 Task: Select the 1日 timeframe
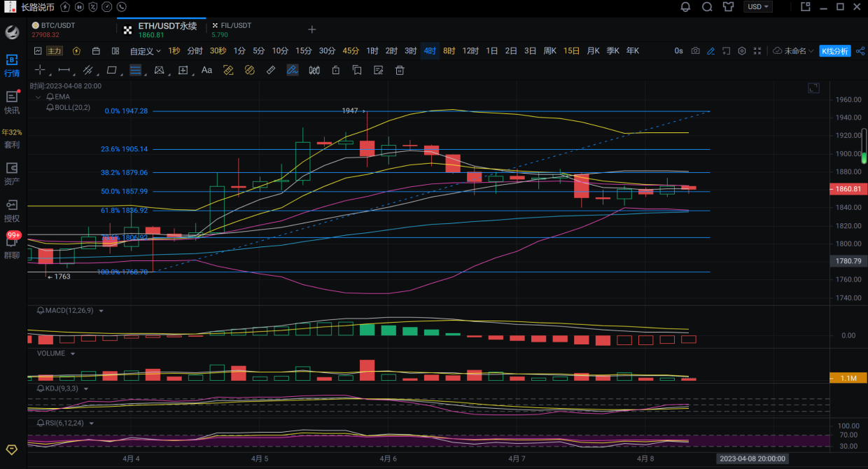(492, 51)
